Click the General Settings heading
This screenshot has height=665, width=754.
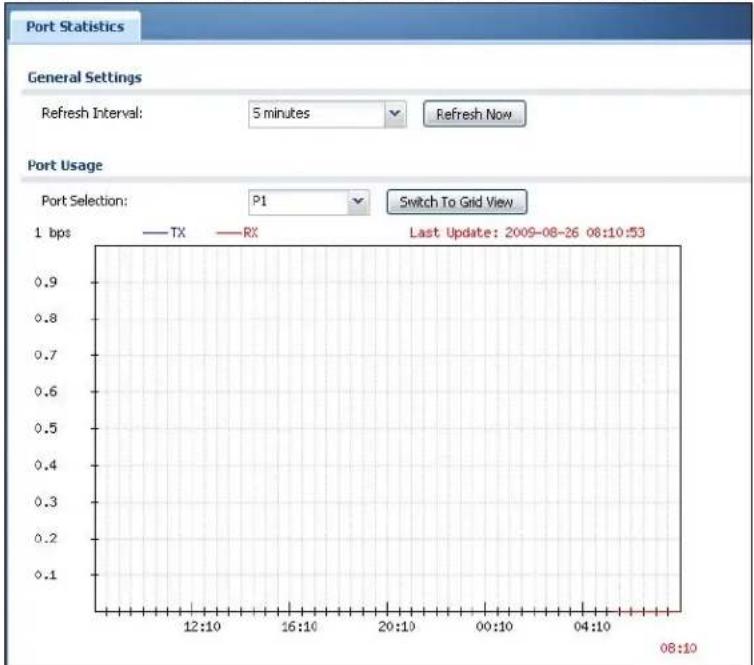click(x=85, y=77)
